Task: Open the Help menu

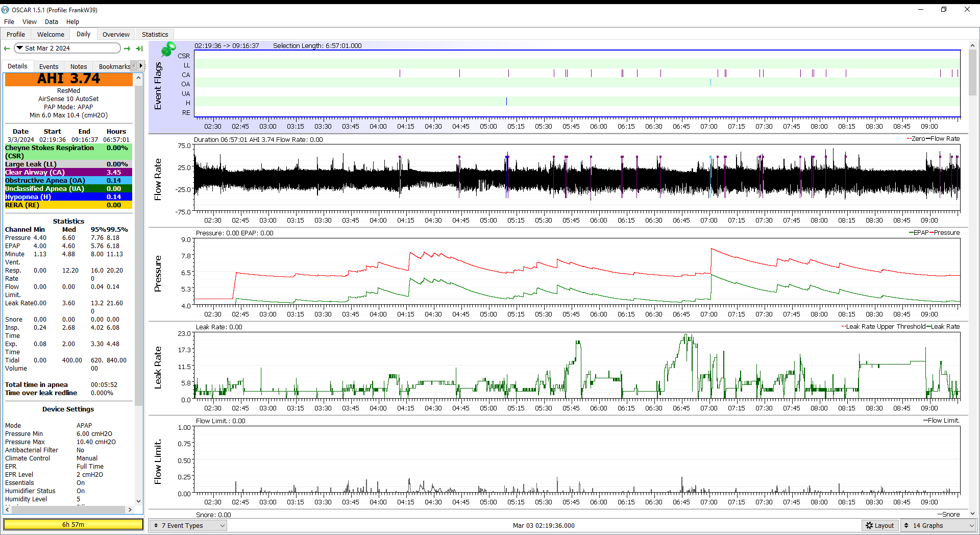Action: 72,22
